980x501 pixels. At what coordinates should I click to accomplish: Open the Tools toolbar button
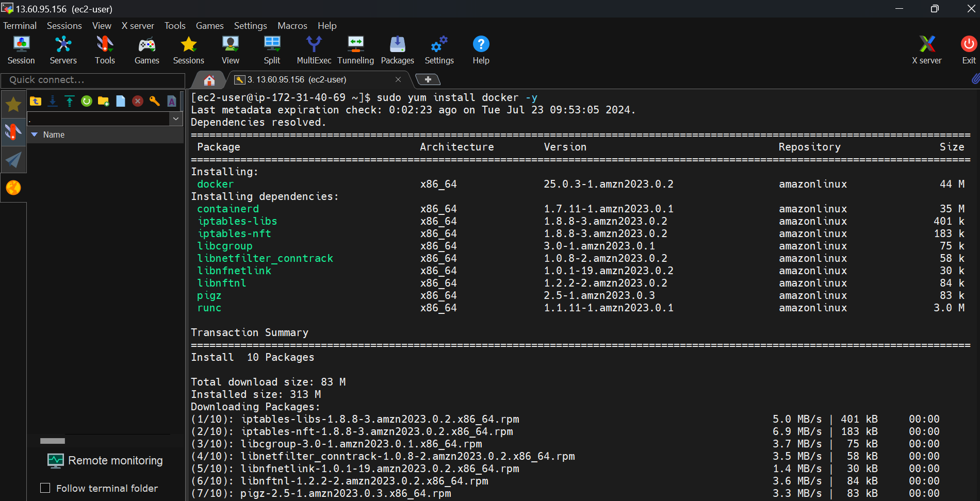(x=105, y=50)
